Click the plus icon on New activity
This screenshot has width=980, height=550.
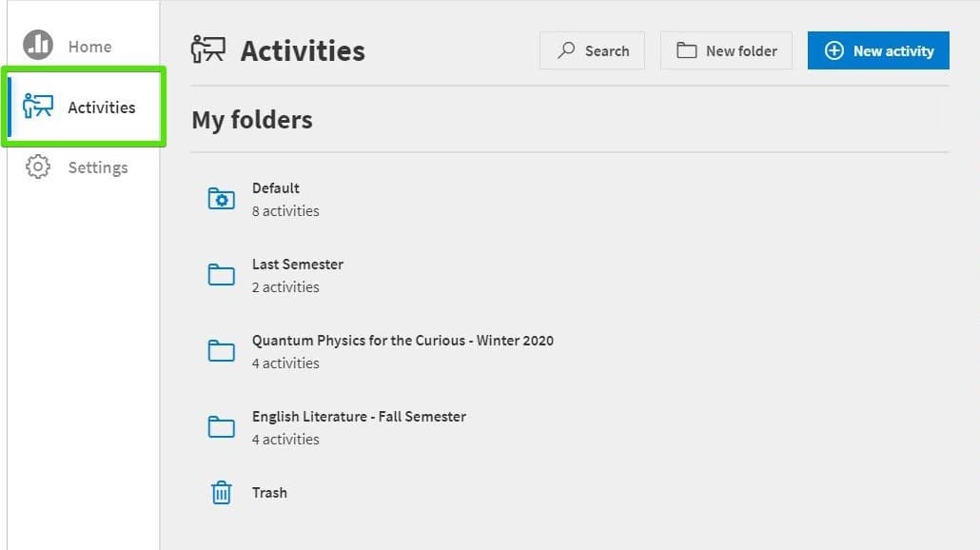coord(833,50)
